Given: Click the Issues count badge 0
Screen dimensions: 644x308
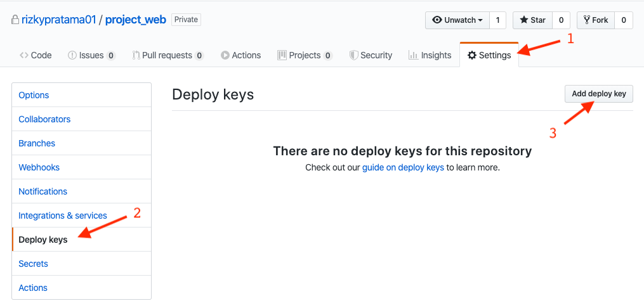Looking at the screenshot, I should point(111,56).
